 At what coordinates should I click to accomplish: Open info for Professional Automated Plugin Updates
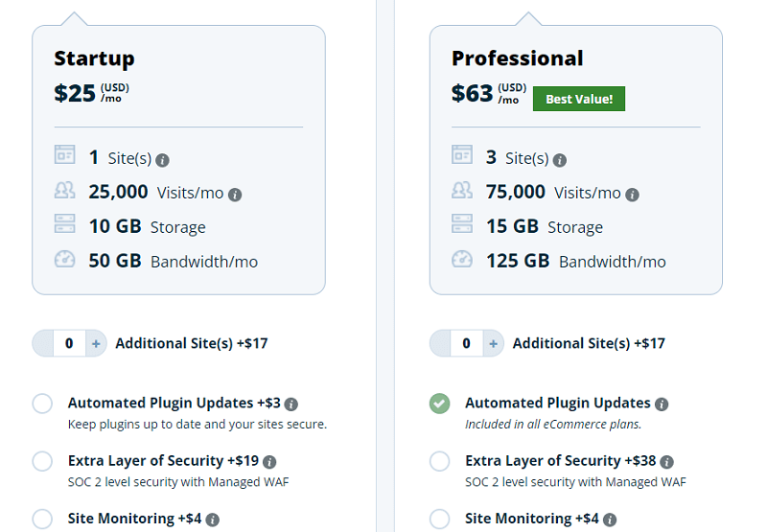click(662, 404)
